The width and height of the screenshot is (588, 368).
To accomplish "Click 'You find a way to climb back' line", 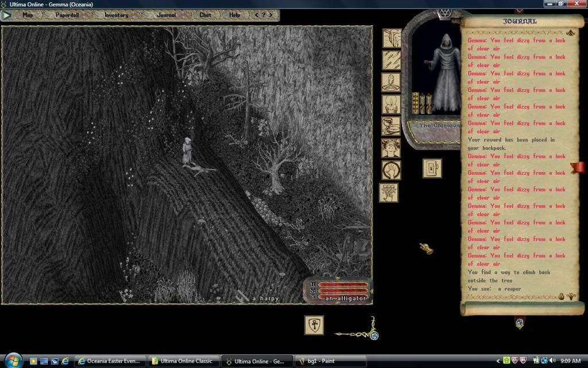I will click(x=509, y=272).
